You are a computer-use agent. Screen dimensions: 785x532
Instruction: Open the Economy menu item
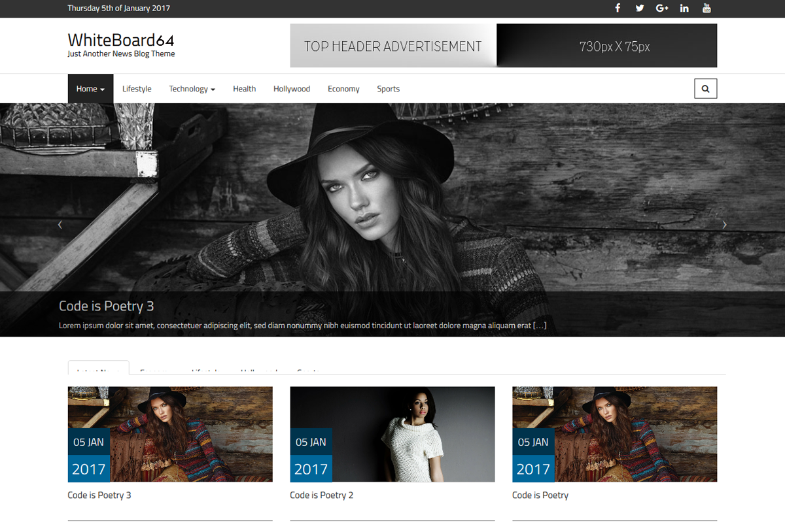click(343, 89)
